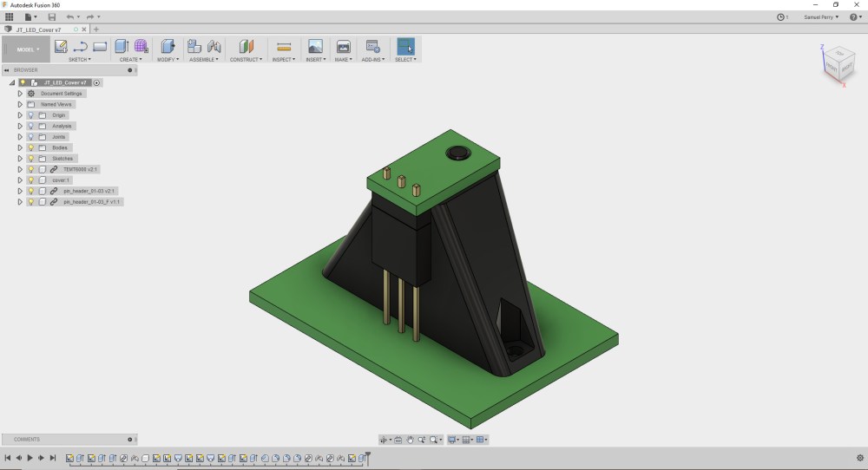Show the Origin folder using its lightbulb
The height and width of the screenshot is (470, 868).
[x=30, y=115]
